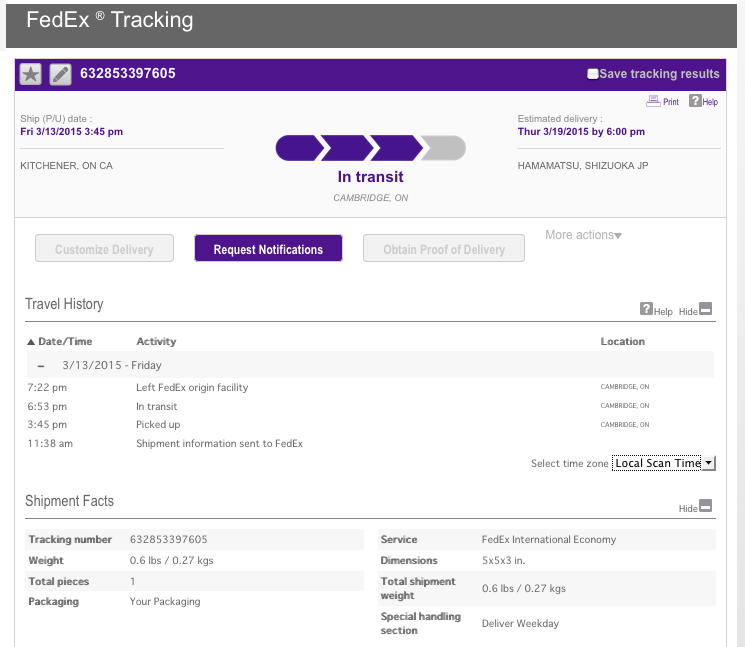Collapse the 3/13/2015 Friday date group

coord(41,366)
